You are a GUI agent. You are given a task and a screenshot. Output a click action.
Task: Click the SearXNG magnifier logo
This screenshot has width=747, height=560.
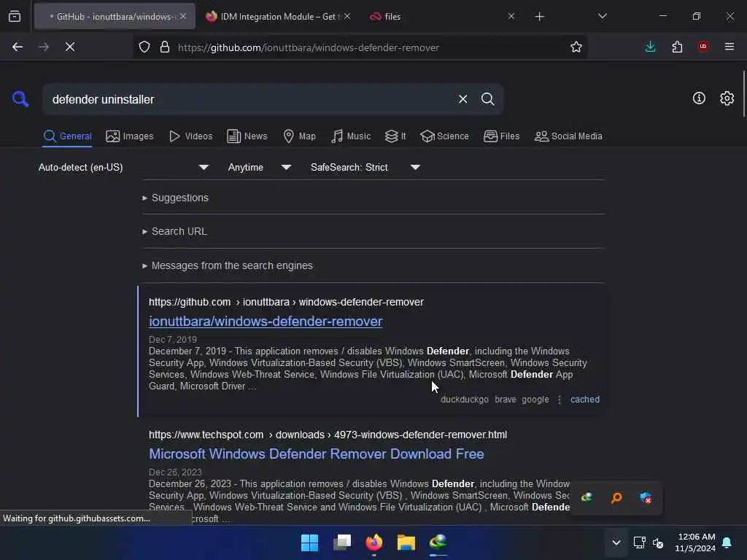tap(20, 99)
